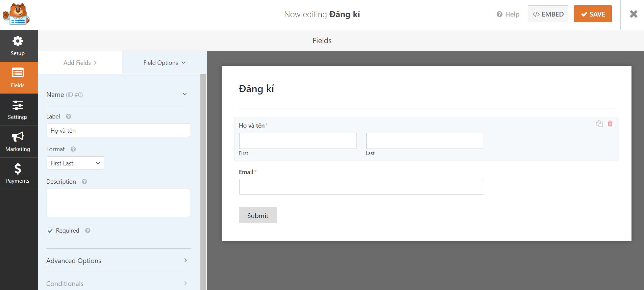Select the Họ và tên field label

coord(252,126)
